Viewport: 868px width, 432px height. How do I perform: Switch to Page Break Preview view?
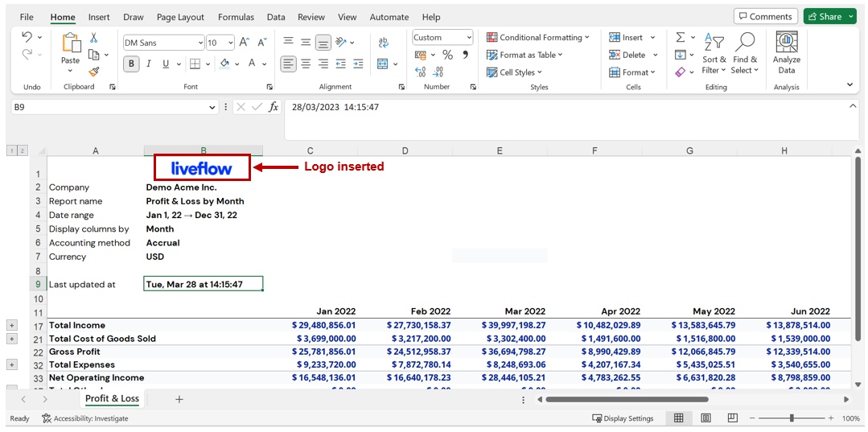click(x=732, y=418)
